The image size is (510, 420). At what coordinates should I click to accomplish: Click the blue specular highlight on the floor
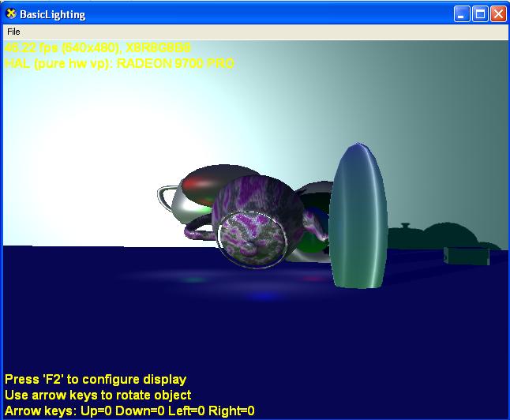pyautogui.click(x=259, y=297)
